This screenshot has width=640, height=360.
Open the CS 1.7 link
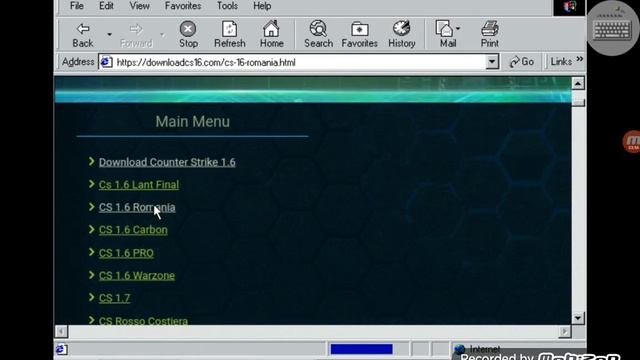(x=114, y=298)
